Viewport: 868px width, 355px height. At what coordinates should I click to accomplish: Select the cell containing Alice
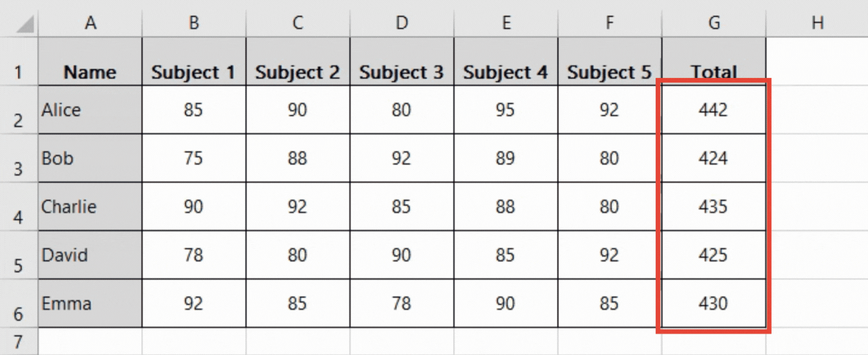pos(90,110)
